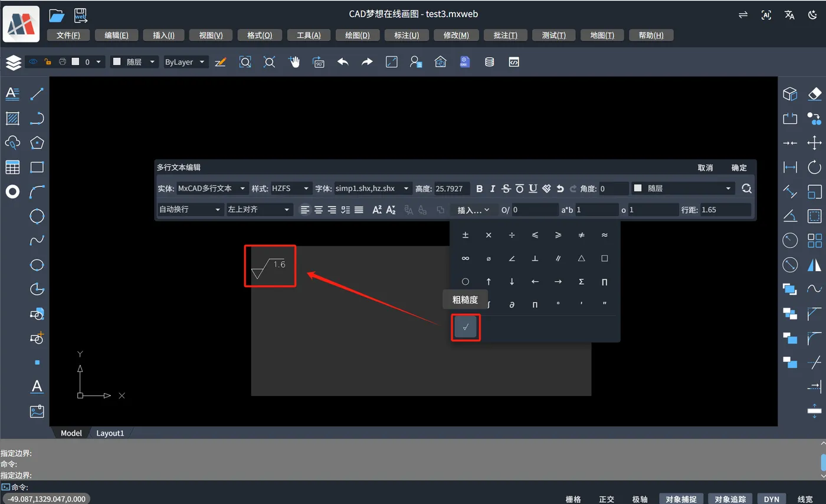The height and width of the screenshot is (504, 826).
Task: Open the ByLayer linetype dropdown
Action: point(186,62)
